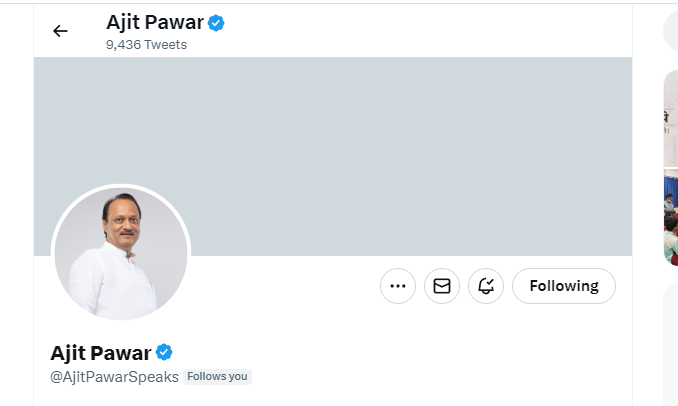678x406 pixels.
Task: Toggle the Following button to unfollow
Action: [564, 286]
